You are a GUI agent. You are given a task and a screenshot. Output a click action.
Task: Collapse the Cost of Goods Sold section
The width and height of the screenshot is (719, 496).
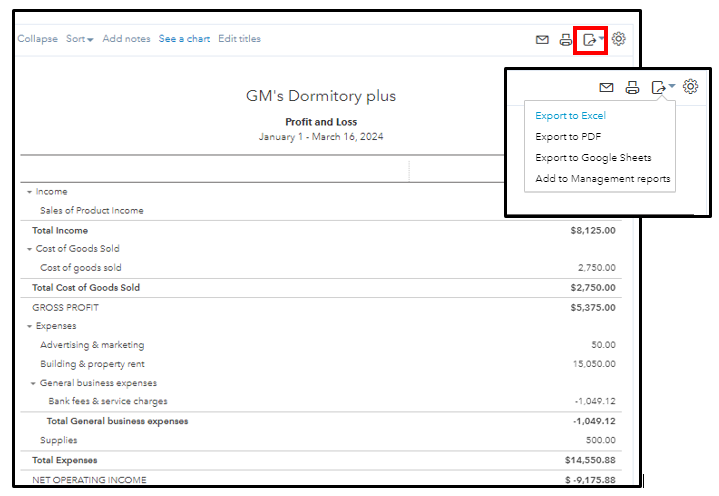29,249
